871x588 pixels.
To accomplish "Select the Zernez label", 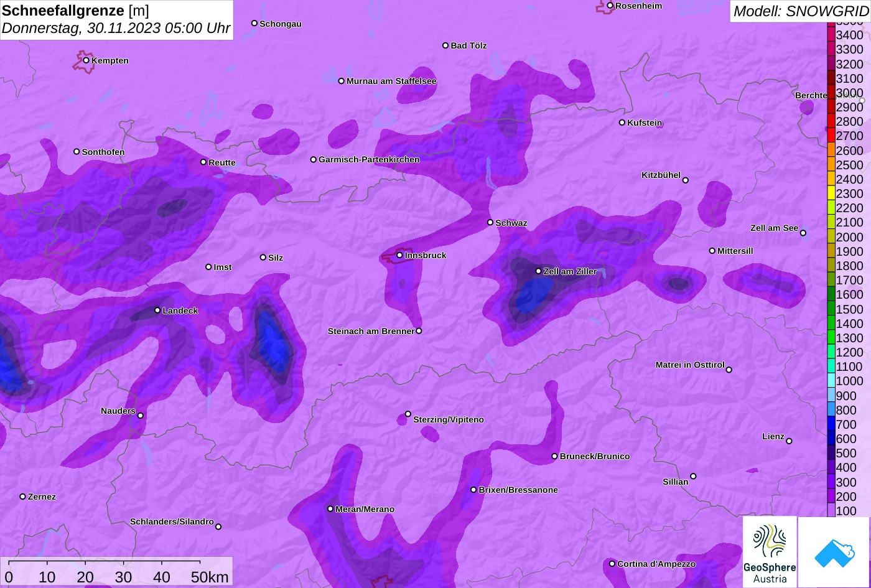I will tap(42, 497).
